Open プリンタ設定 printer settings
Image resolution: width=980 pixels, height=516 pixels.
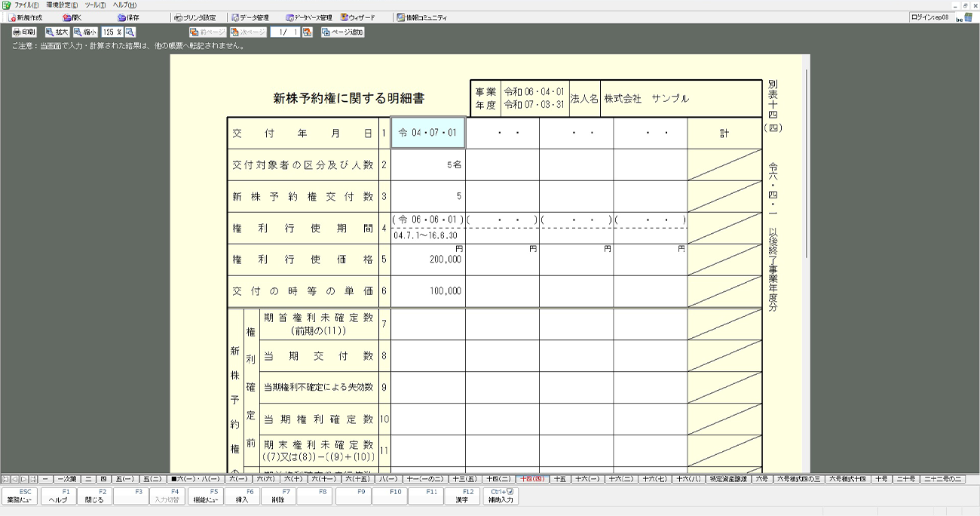[x=194, y=17]
